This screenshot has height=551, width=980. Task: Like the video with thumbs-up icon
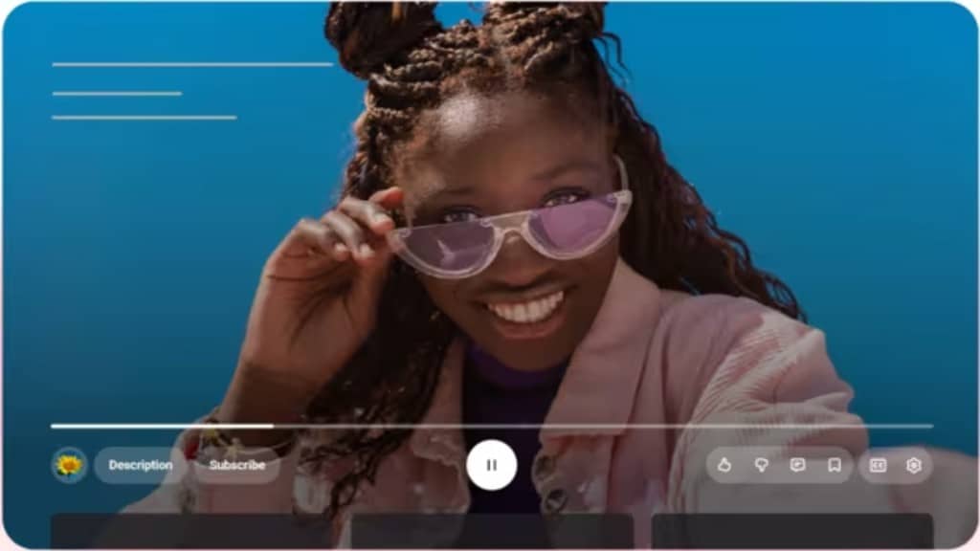(724, 466)
